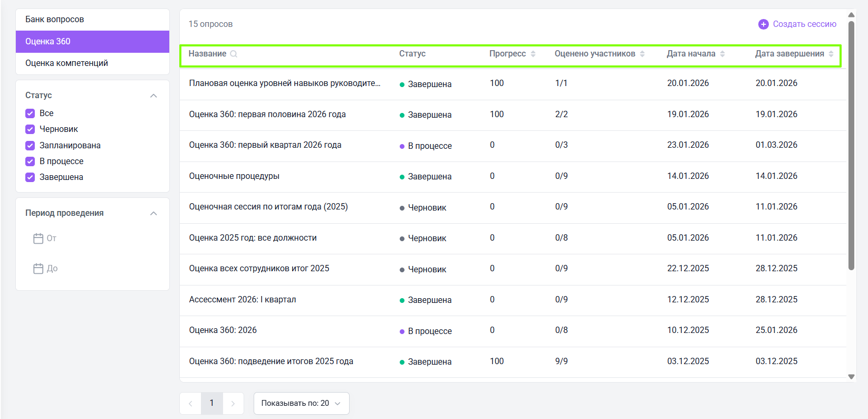Uncheck the Все status checkbox

coord(30,113)
